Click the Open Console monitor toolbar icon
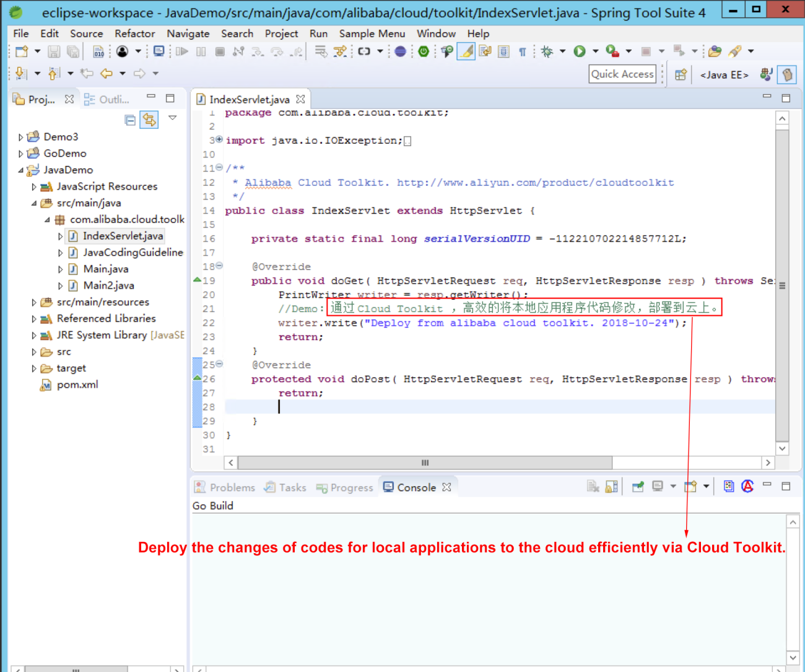The width and height of the screenshot is (805, 672). click(159, 51)
